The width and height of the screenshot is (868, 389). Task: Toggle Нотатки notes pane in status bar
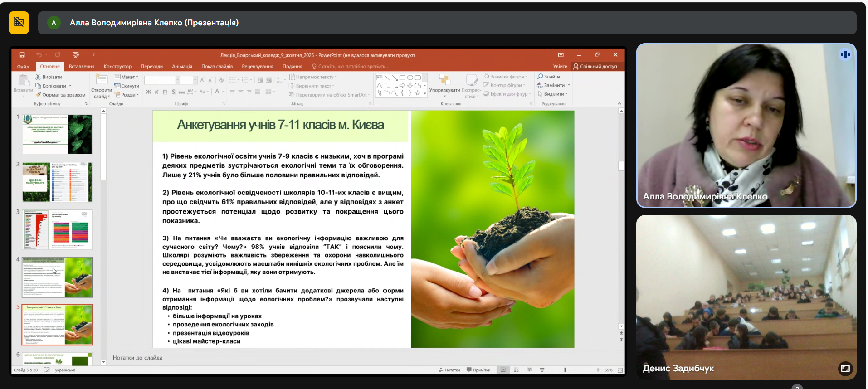pyautogui.click(x=449, y=370)
